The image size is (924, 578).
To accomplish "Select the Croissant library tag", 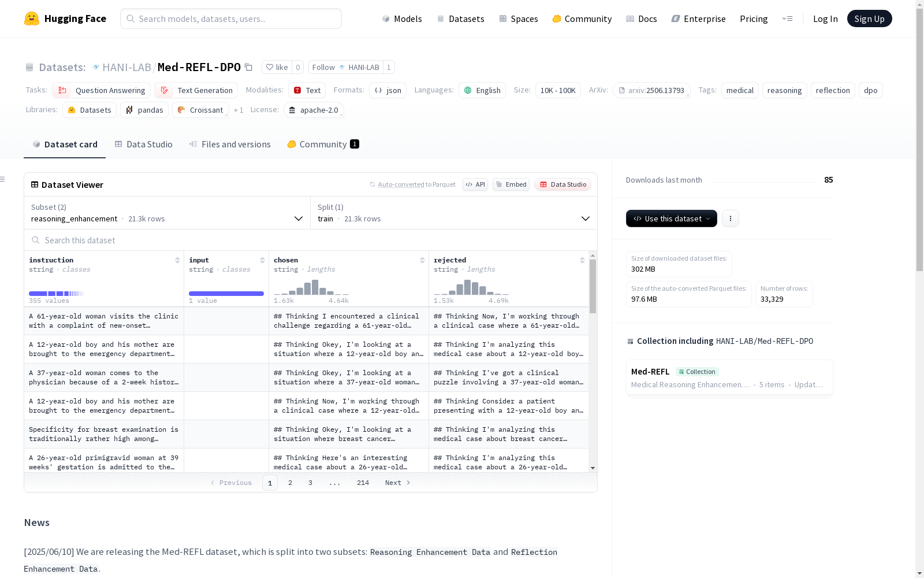I will [200, 110].
